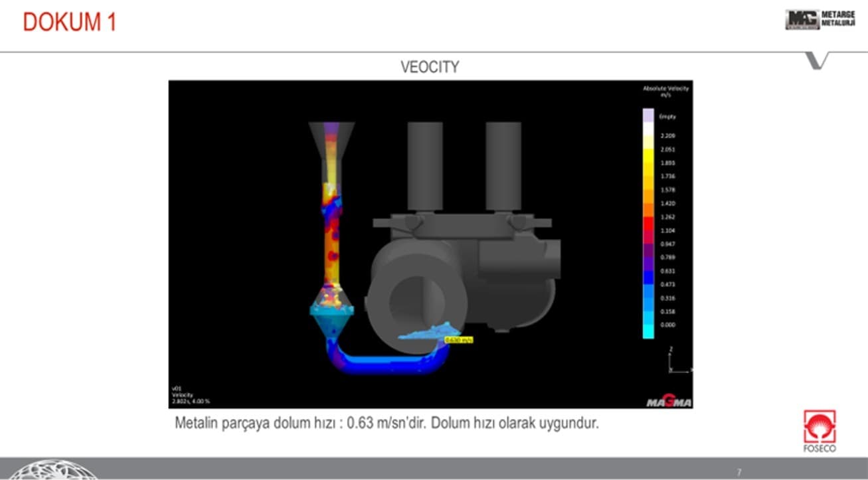Image resolution: width=868 pixels, height=480 pixels.
Task: Click the slide page number 7
Action: (x=739, y=472)
